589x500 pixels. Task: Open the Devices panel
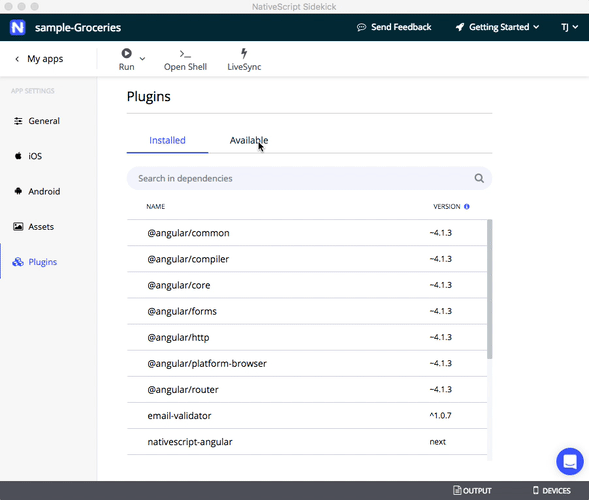click(x=551, y=490)
